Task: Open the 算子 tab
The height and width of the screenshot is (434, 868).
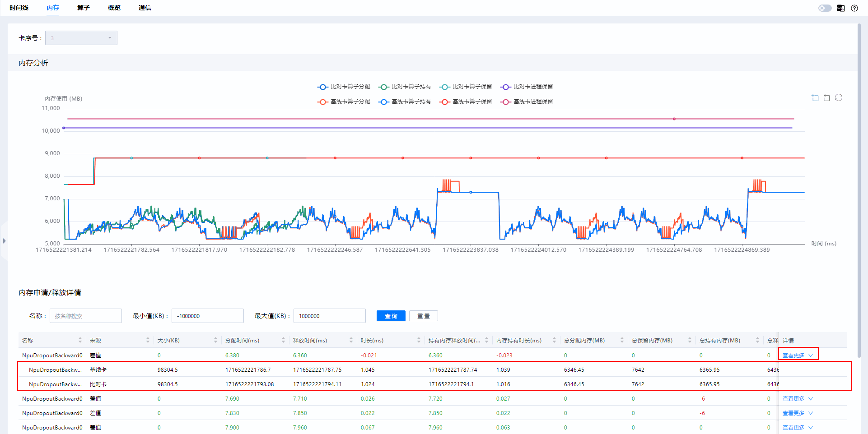Action: 84,8
